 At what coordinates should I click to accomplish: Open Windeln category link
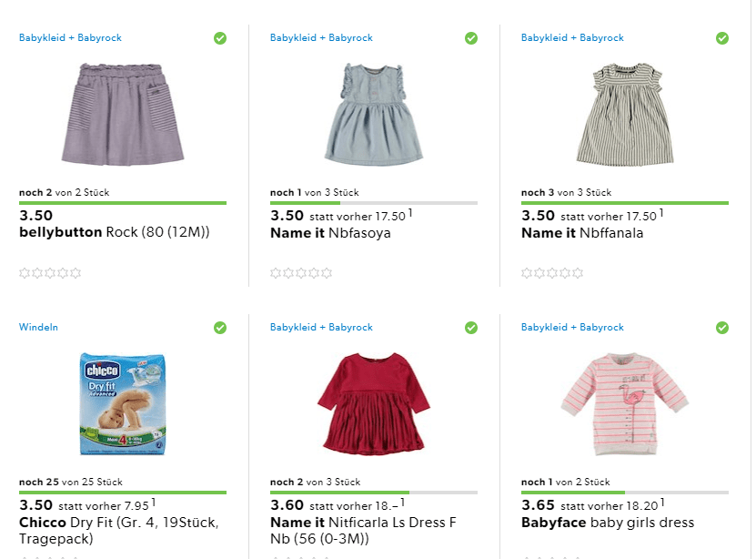(38, 328)
